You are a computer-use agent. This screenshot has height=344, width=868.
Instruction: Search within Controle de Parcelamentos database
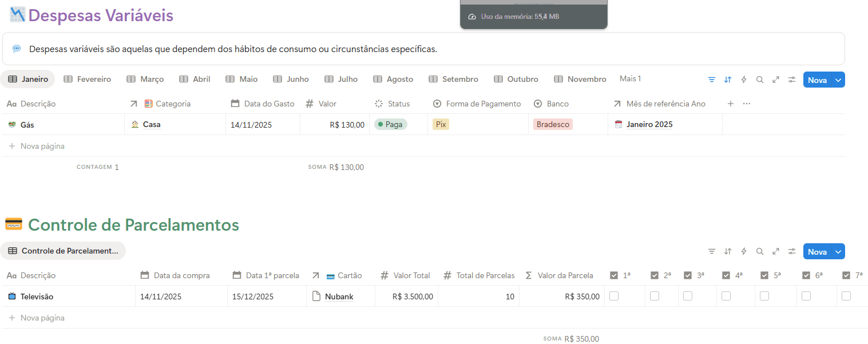coord(759,251)
